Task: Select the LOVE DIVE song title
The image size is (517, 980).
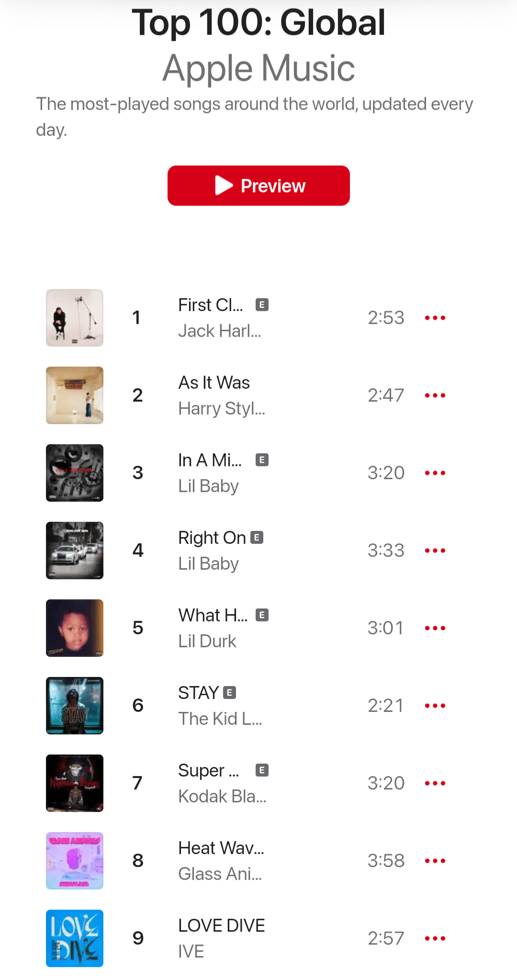Action: click(x=222, y=925)
